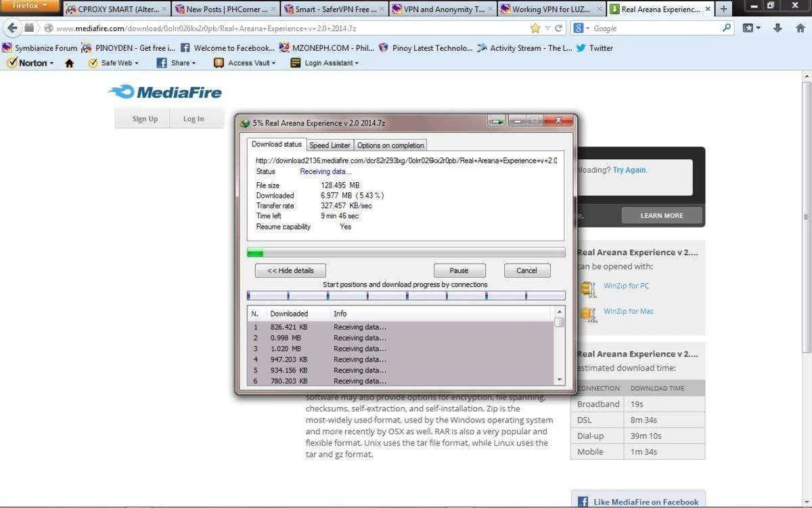Select the Options on completion tab
The height and width of the screenshot is (508, 812).
click(x=390, y=145)
